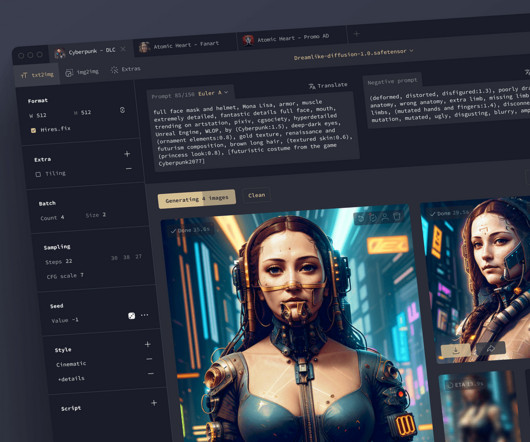Open the Euler A sampler dropdown
This screenshot has width=530, height=442.
pos(213,93)
